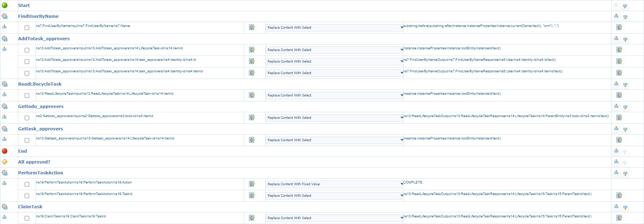Select the PerformTaskAction activity name
The width and height of the screenshot is (644, 224).
click(x=41, y=173)
